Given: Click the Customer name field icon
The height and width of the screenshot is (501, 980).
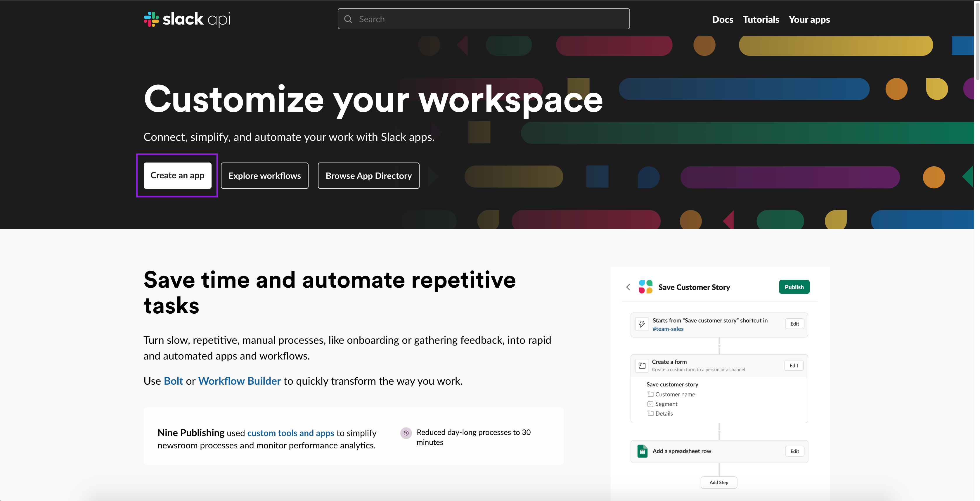Looking at the screenshot, I should 650,394.
